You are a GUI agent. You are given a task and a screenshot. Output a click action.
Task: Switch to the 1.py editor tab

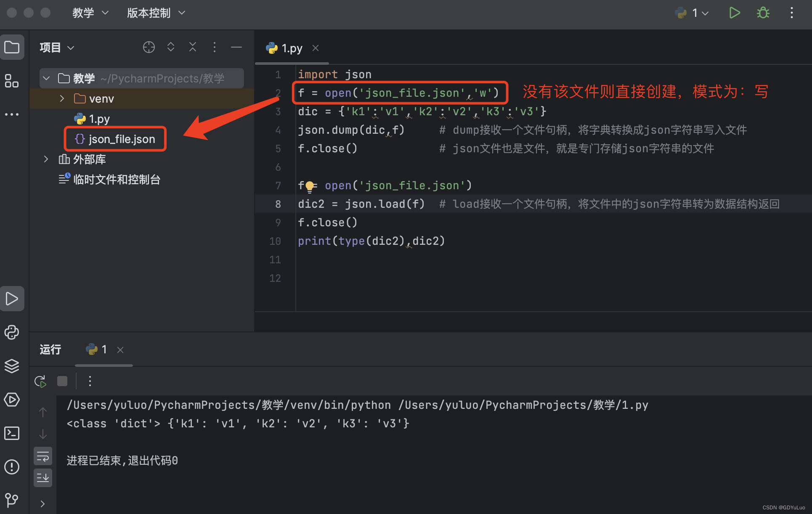(x=291, y=48)
